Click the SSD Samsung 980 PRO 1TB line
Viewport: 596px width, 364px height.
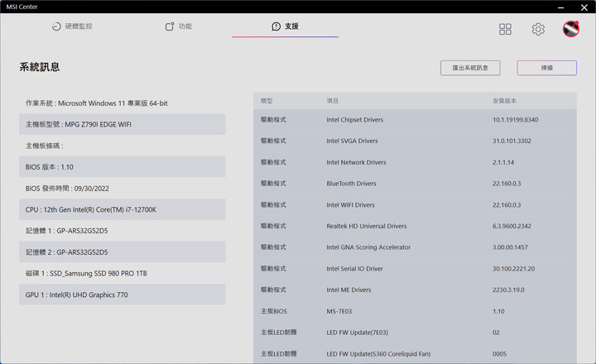coord(122,273)
